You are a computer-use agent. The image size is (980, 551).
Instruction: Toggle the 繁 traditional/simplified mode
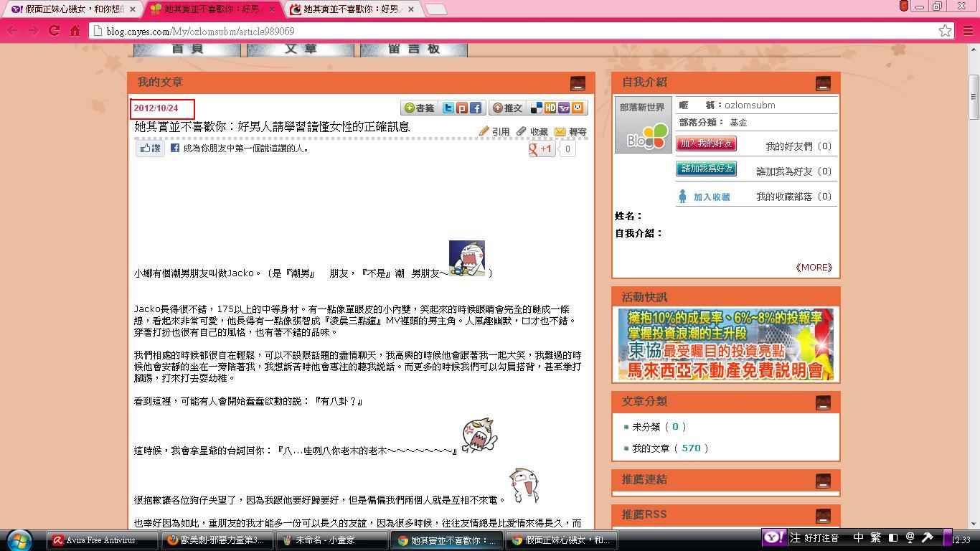click(x=875, y=537)
